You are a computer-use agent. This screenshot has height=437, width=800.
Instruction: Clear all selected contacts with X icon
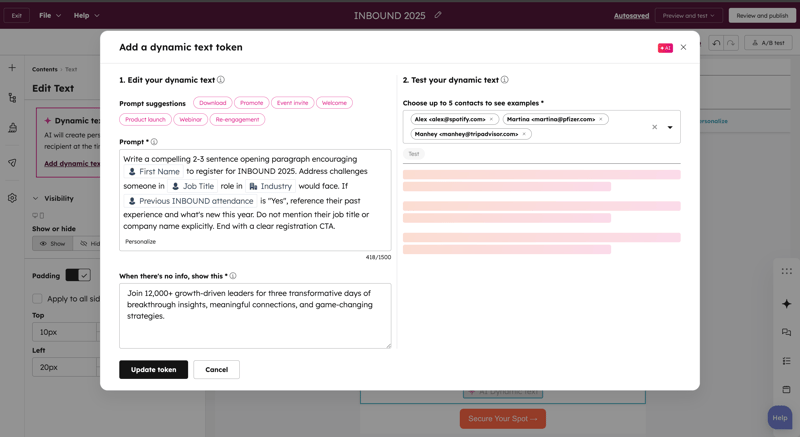[x=655, y=127]
